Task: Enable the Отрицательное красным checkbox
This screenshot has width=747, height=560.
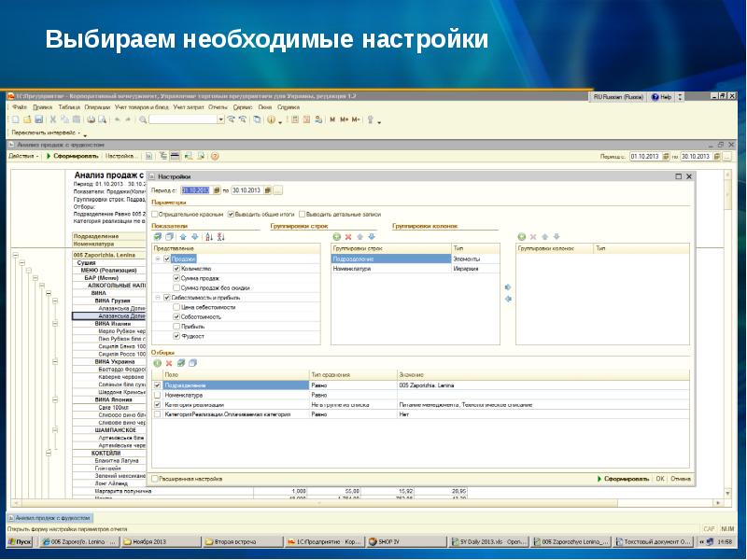Action: [155, 214]
